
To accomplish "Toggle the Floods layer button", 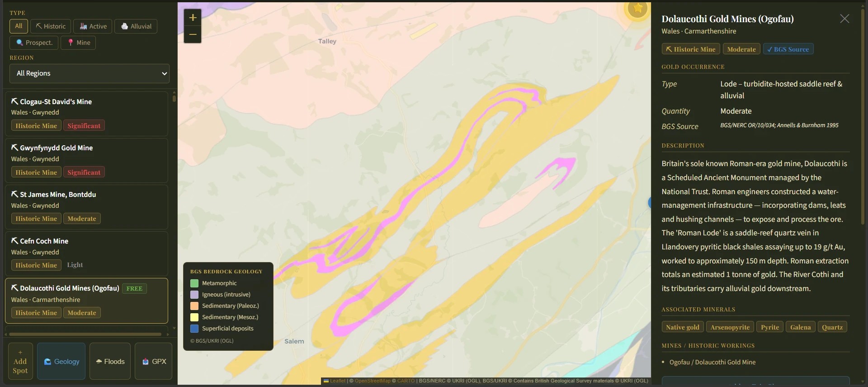I will (x=110, y=361).
